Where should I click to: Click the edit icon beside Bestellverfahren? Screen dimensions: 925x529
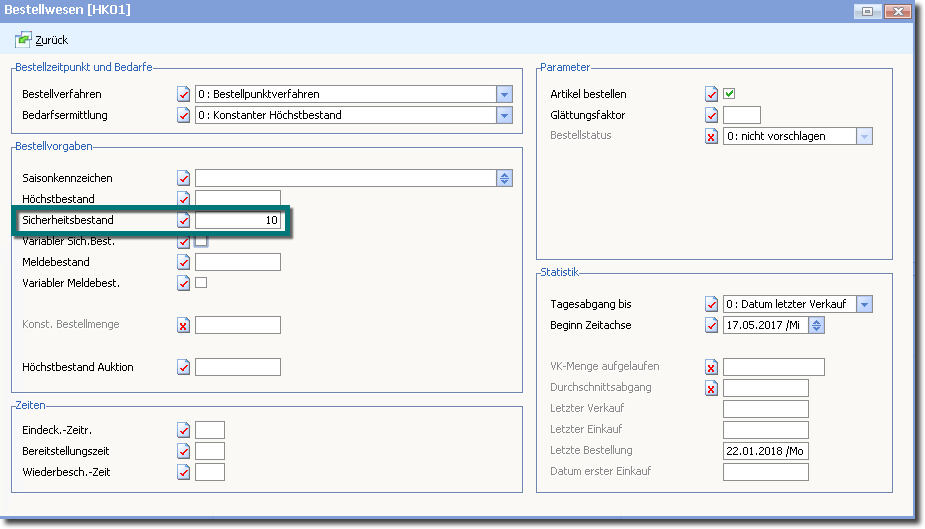tap(183, 94)
